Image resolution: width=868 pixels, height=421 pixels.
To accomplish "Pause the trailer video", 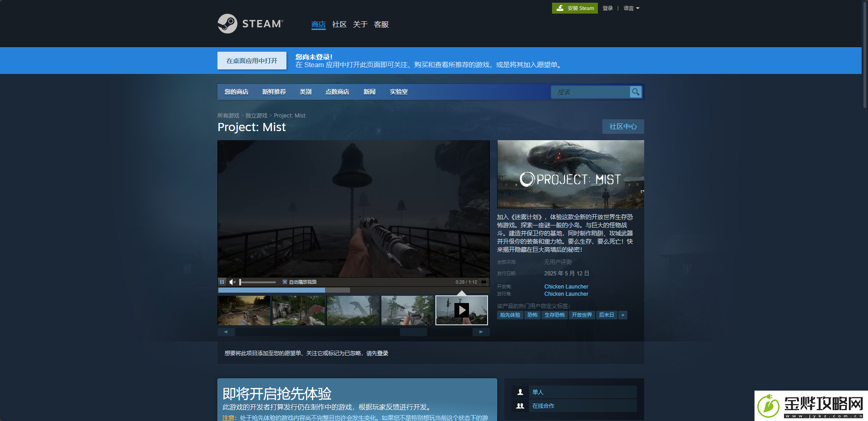I will pyautogui.click(x=222, y=282).
